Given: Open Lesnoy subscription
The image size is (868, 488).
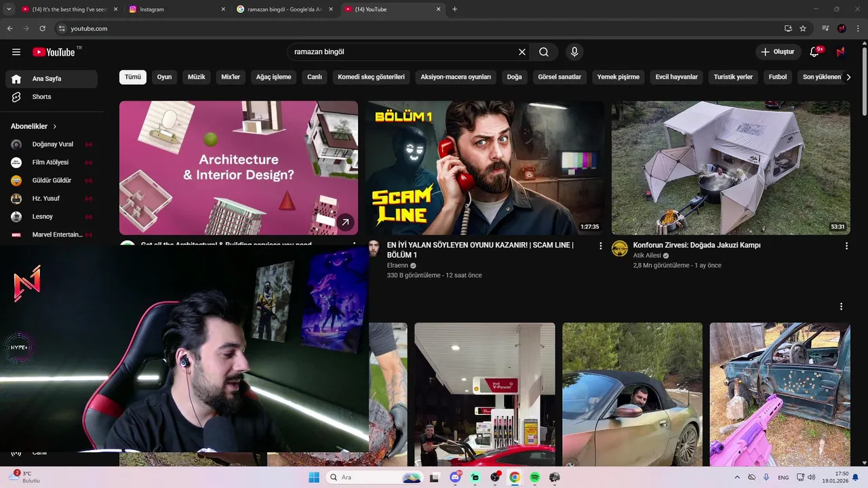Looking at the screenshot, I should (x=52, y=217).
